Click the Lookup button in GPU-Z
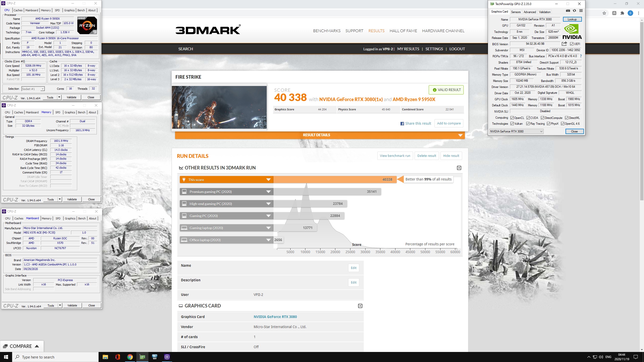The height and width of the screenshot is (362, 644). [x=572, y=19]
